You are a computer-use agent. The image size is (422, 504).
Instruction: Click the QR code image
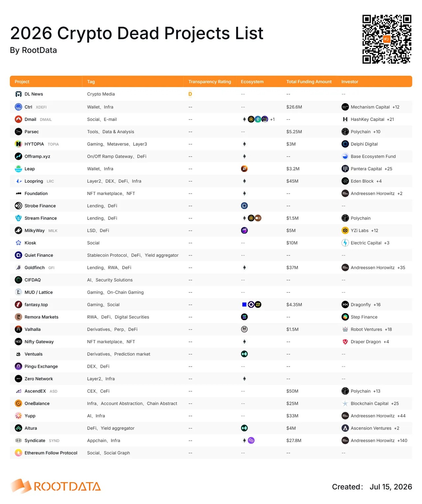[x=387, y=39]
